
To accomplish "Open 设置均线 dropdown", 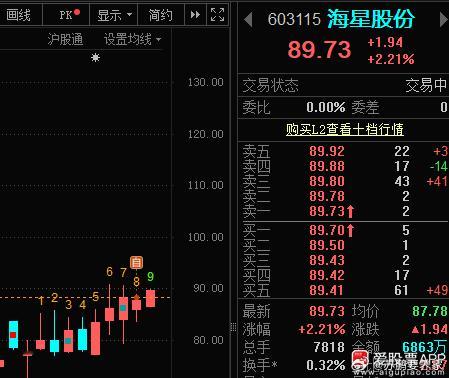I will click(133, 39).
